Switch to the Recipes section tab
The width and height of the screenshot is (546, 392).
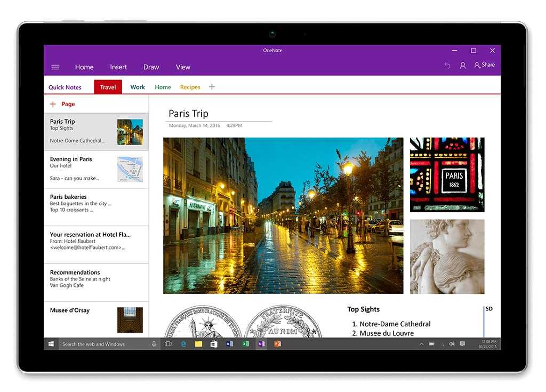[190, 87]
